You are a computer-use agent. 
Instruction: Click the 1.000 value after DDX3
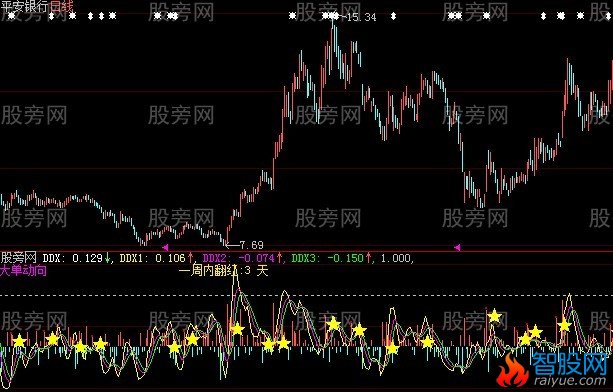(x=396, y=258)
